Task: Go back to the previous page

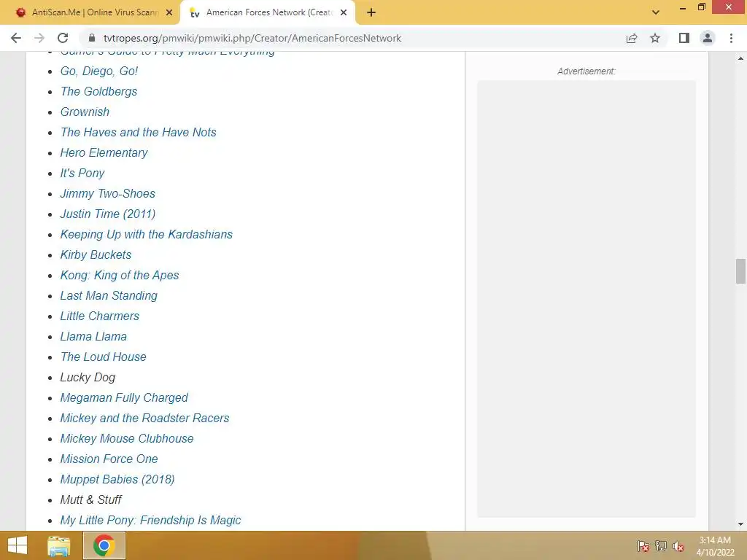Action: [16, 38]
